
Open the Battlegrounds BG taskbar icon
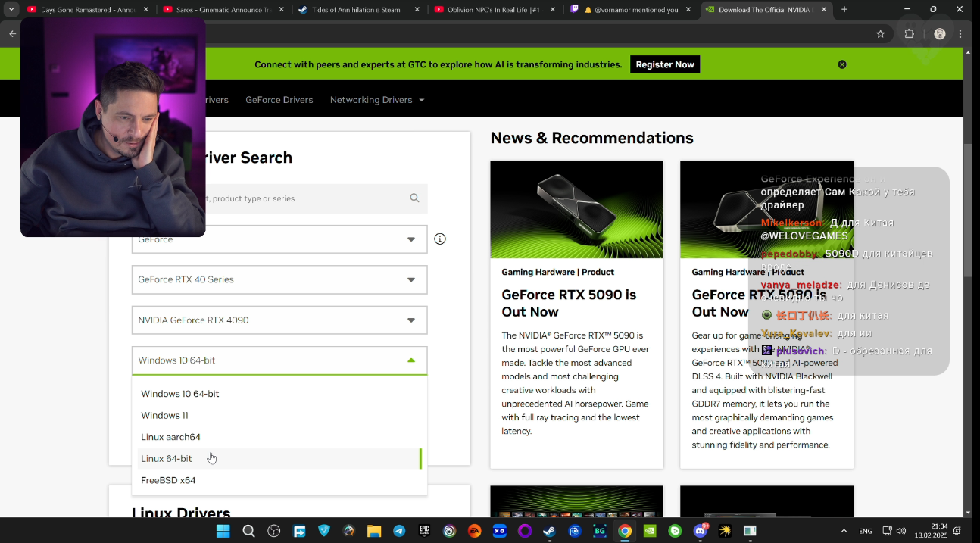[600, 531]
